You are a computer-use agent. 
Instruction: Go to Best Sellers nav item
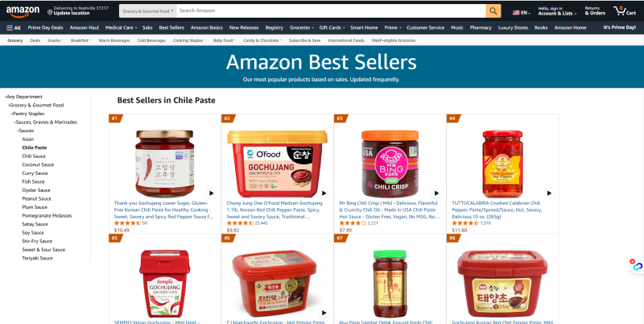(x=171, y=27)
